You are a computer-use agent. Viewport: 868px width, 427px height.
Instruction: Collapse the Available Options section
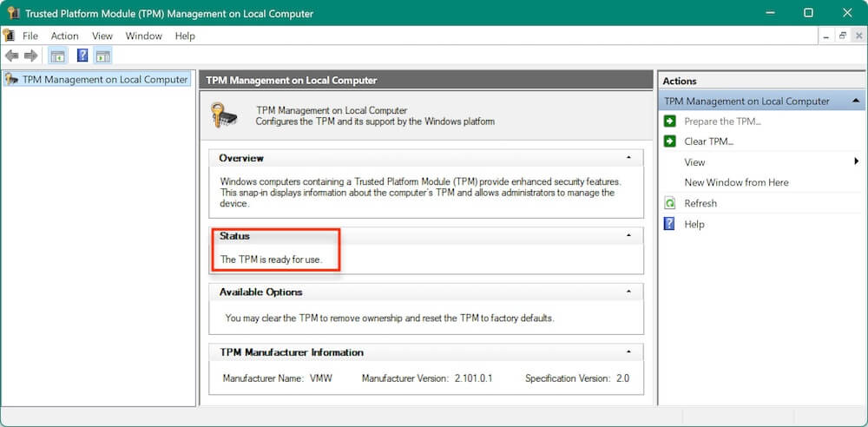tap(628, 292)
